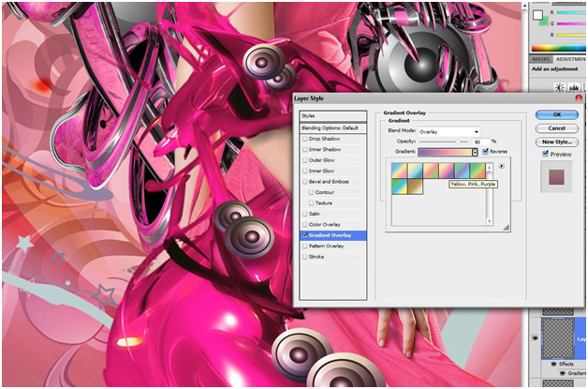Add a Brightness/Contrast adjustment icon

[559, 87]
